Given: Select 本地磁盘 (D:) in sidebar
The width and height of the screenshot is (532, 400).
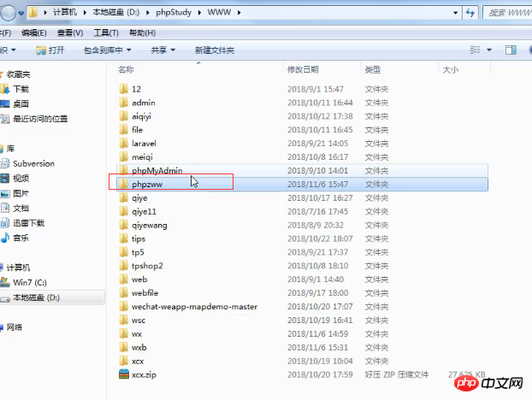Looking at the screenshot, I should 36,297.
